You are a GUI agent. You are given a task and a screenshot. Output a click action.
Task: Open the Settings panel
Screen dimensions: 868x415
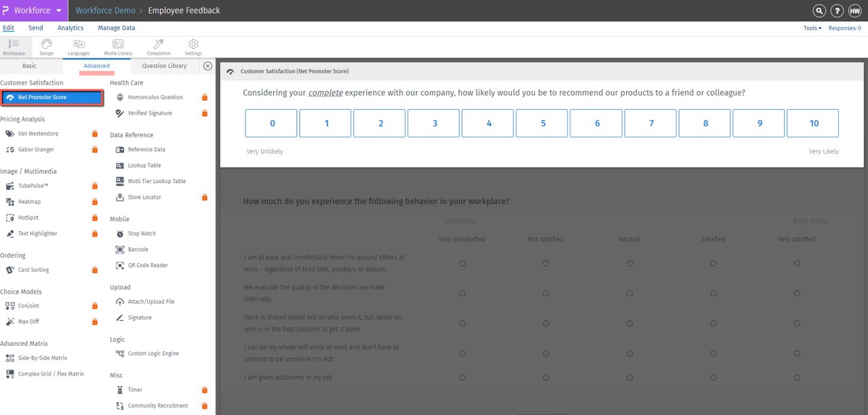point(193,46)
